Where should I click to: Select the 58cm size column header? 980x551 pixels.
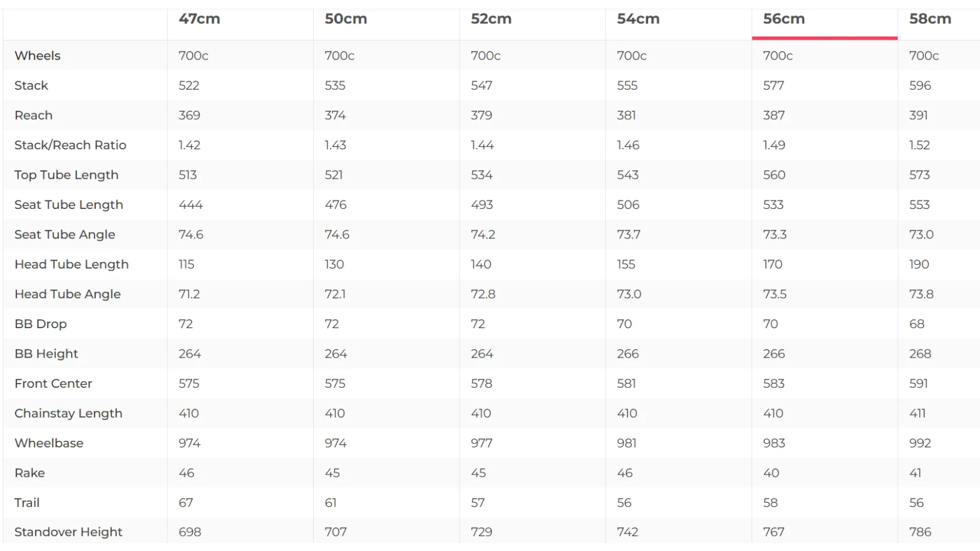point(930,19)
